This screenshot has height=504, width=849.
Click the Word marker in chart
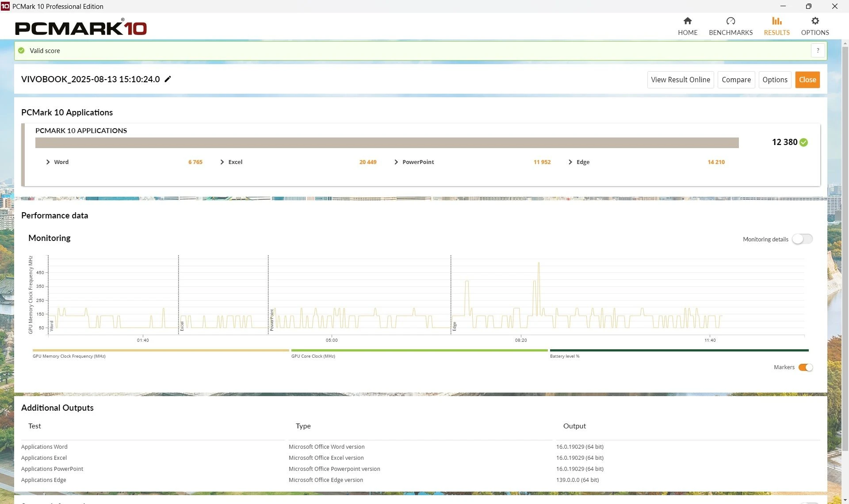point(51,325)
